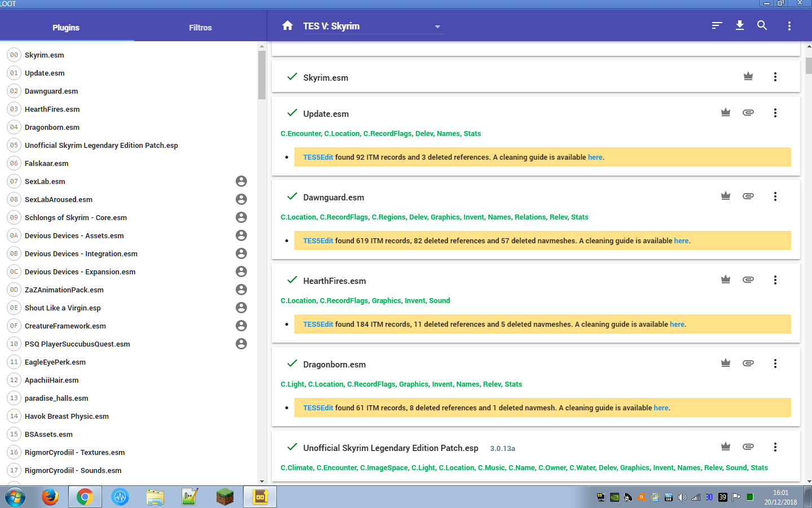Open file explorer folder icon on taskbar
This screenshot has width=812, height=508.
(155, 497)
